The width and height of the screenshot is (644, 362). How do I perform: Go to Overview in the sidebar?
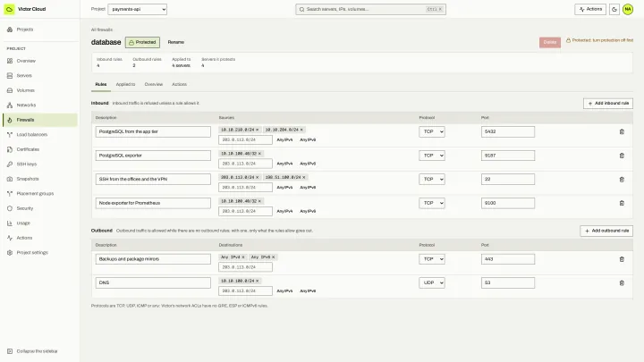pyautogui.click(x=40, y=61)
